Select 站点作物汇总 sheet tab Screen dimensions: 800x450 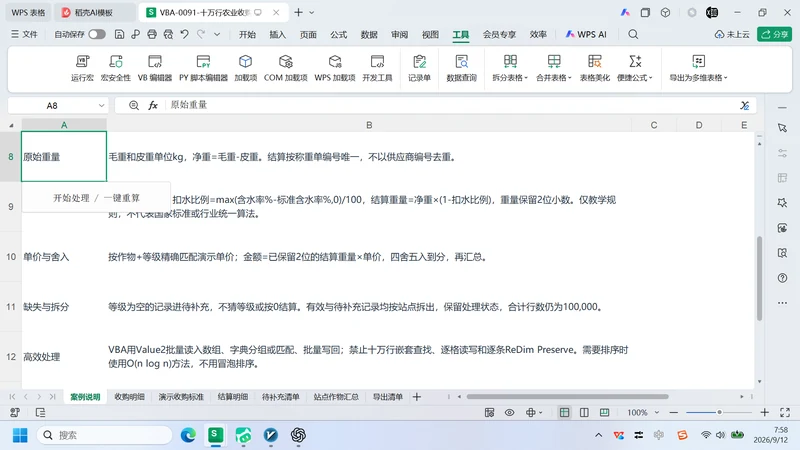click(x=336, y=396)
